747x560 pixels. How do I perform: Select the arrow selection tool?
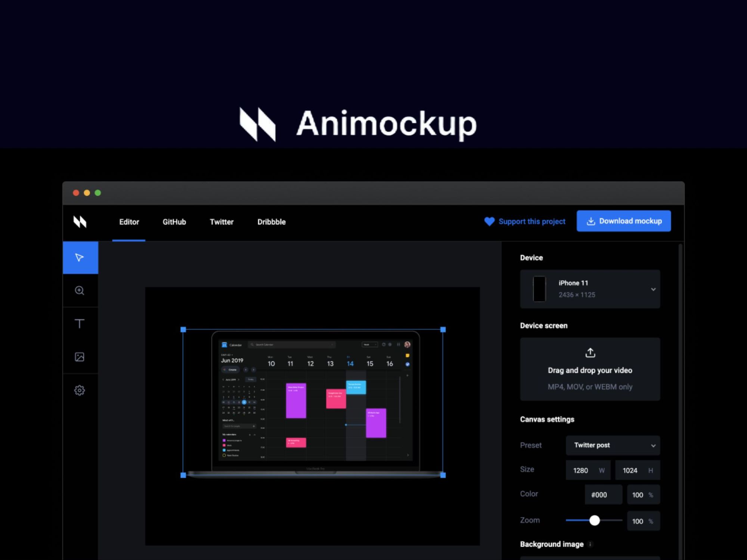80,257
